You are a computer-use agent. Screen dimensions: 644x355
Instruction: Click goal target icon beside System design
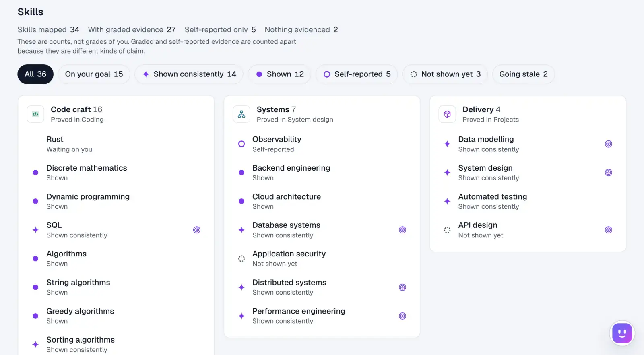609,173
